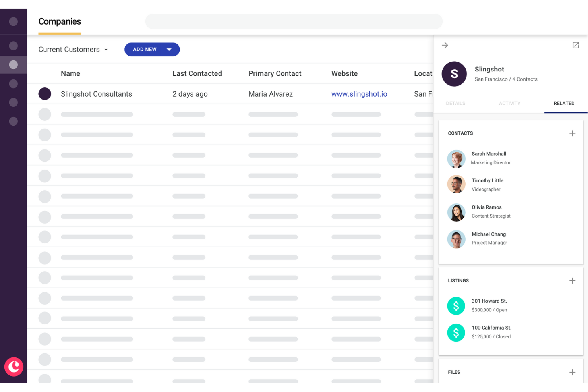
Task: Switch to the ACTIVITY tab
Action: pyautogui.click(x=510, y=103)
